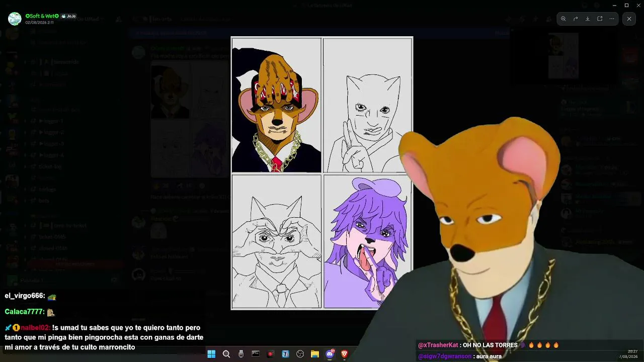Click chat username Calaca7777
This screenshot has height=362, width=644.
pos(24,312)
